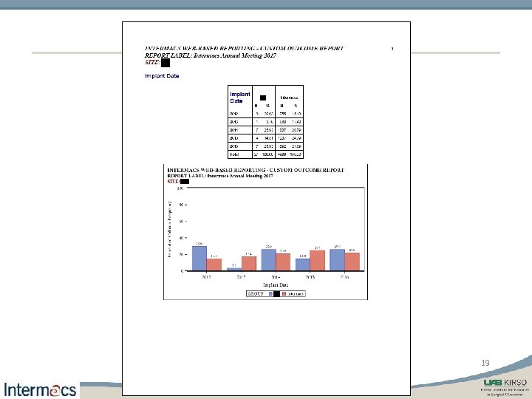Viewport: 532px width, 399px height.
Task: Click the red Intermacs bar for 2015
Action: [317, 261]
